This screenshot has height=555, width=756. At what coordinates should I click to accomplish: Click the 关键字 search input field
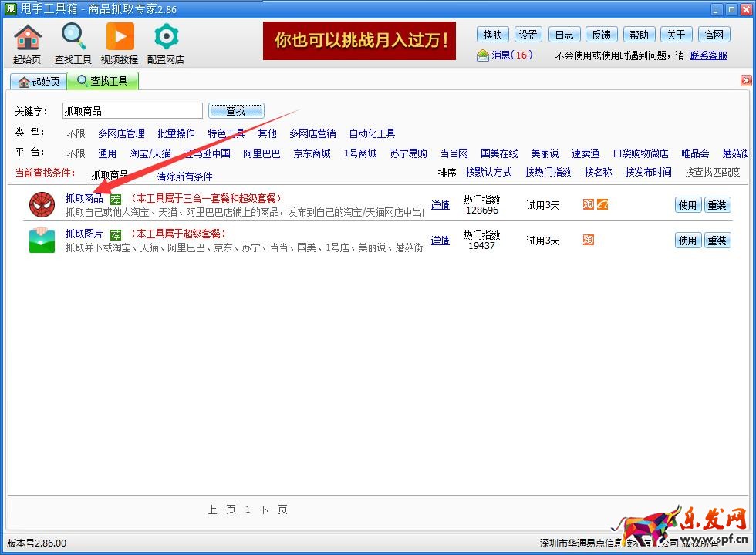click(x=132, y=111)
